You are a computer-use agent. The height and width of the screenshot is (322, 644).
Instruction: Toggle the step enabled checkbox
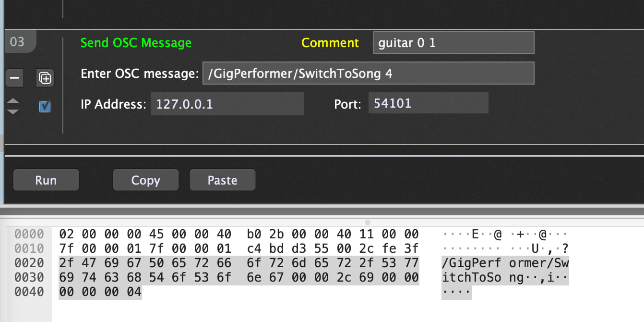45,106
